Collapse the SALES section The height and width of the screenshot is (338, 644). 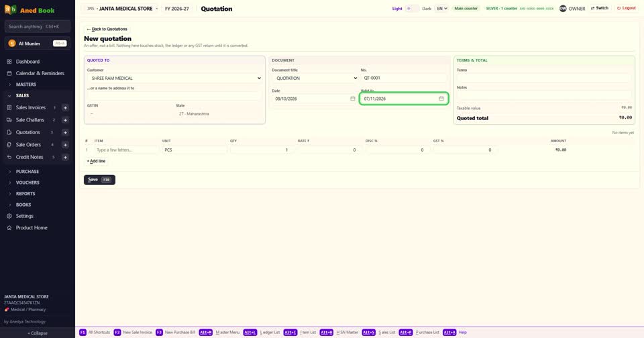(x=22, y=95)
